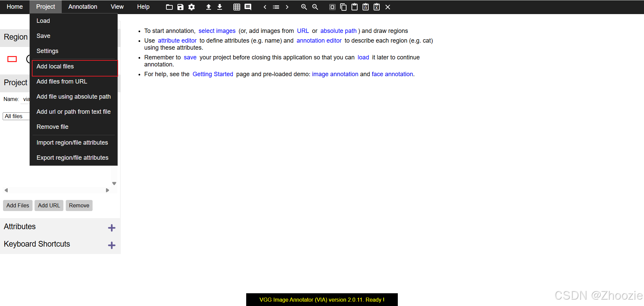Follow the URL link in instructions
This screenshot has height=306, width=644.
click(303, 31)
